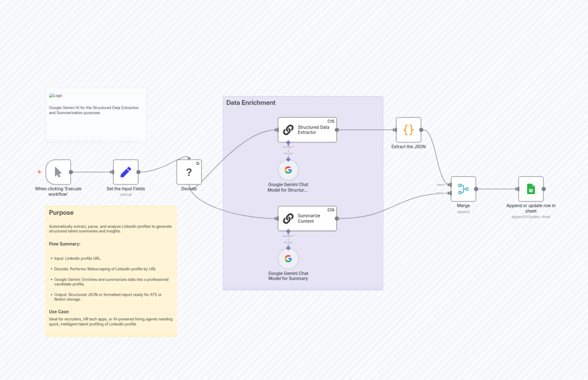Open the Set the Input Fields node
588x380 pixels.
pos(126,172)
